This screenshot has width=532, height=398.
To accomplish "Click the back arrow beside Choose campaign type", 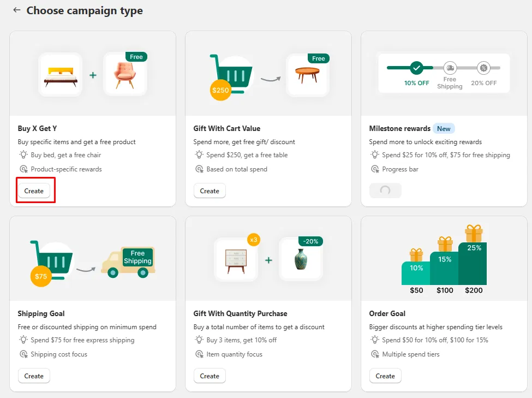I will (17, 10).
